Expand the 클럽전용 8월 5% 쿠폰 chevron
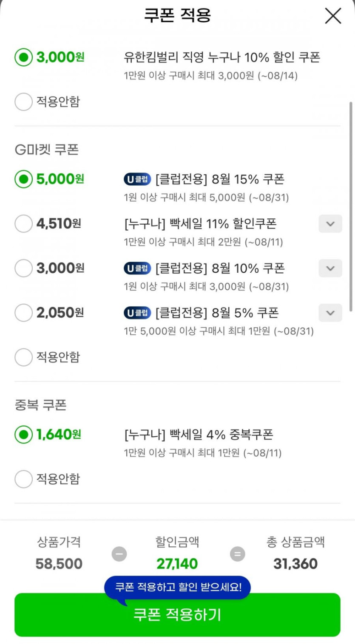 pos(330,313)
